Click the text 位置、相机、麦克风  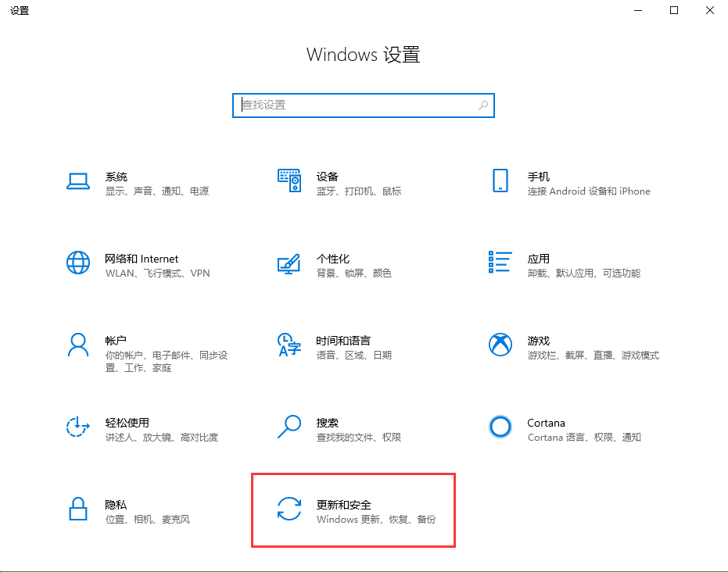(148, 520)
